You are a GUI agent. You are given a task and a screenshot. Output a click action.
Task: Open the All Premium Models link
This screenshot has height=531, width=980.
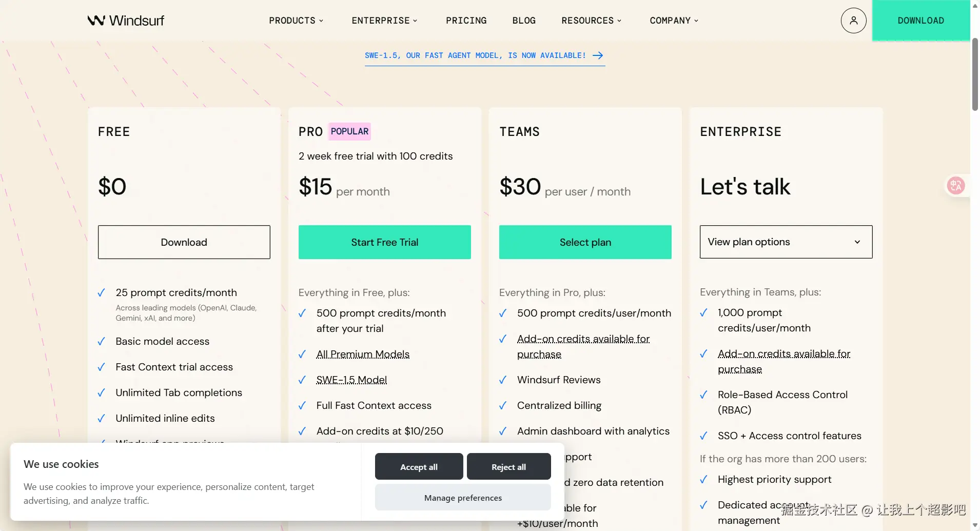point(363,355)
